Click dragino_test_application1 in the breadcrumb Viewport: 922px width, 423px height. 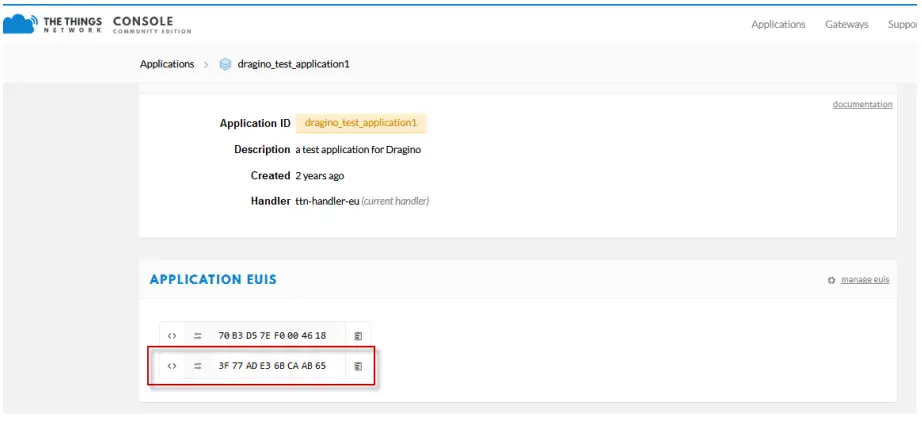click(293, 64)
